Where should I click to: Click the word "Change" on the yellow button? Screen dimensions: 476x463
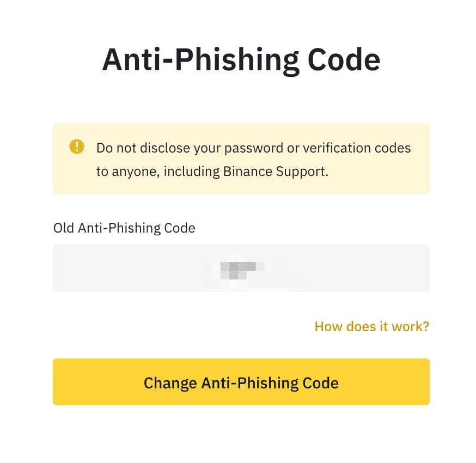tap(170, 382)
